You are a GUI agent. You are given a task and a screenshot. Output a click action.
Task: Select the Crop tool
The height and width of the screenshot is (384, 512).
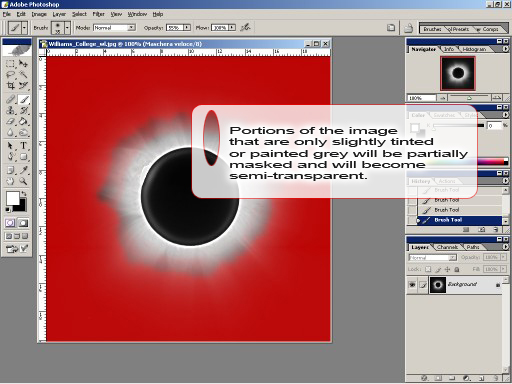tap(10, 86)
